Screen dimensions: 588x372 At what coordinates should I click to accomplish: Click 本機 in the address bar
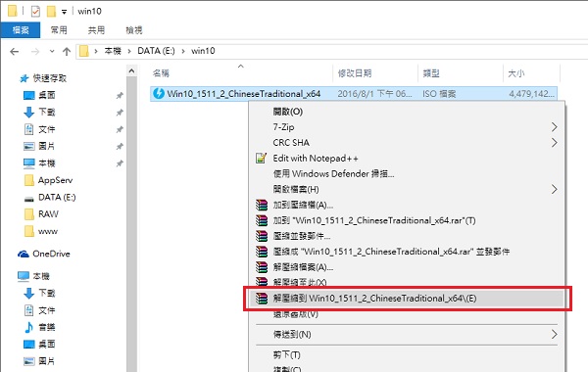click(x=113, y=51)
